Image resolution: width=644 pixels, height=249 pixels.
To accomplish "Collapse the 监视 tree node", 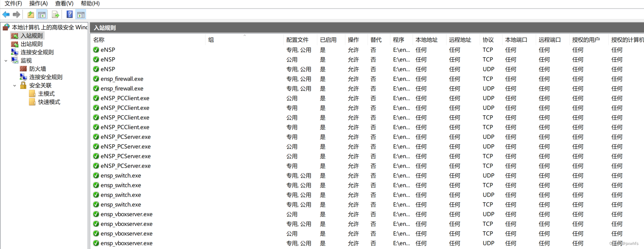I will (6, 61).
